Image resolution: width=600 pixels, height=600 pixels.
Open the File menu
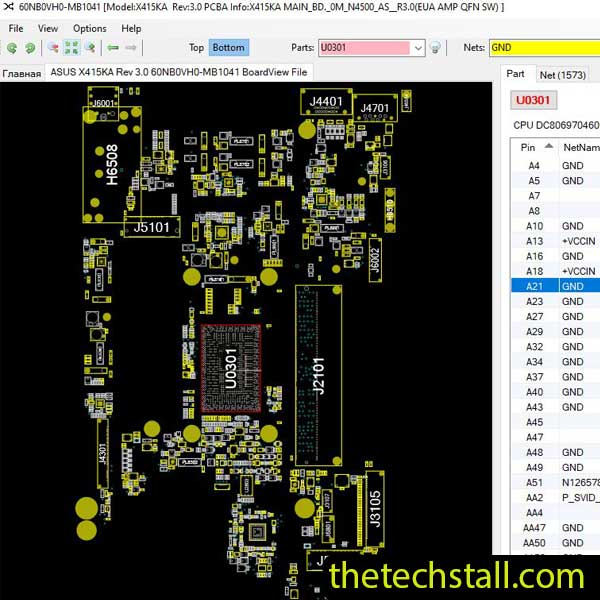click(16, 29)
